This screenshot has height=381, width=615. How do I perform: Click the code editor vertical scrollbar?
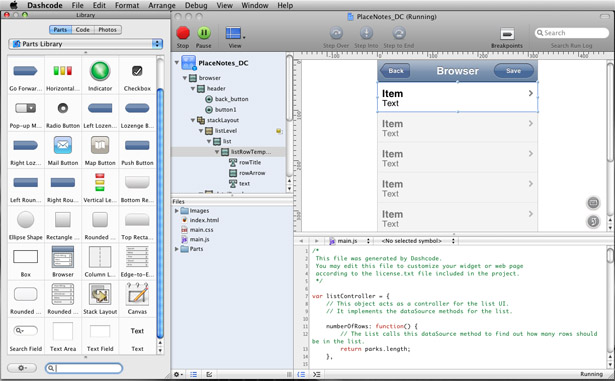pyautogui.click(x=610, y=256)
